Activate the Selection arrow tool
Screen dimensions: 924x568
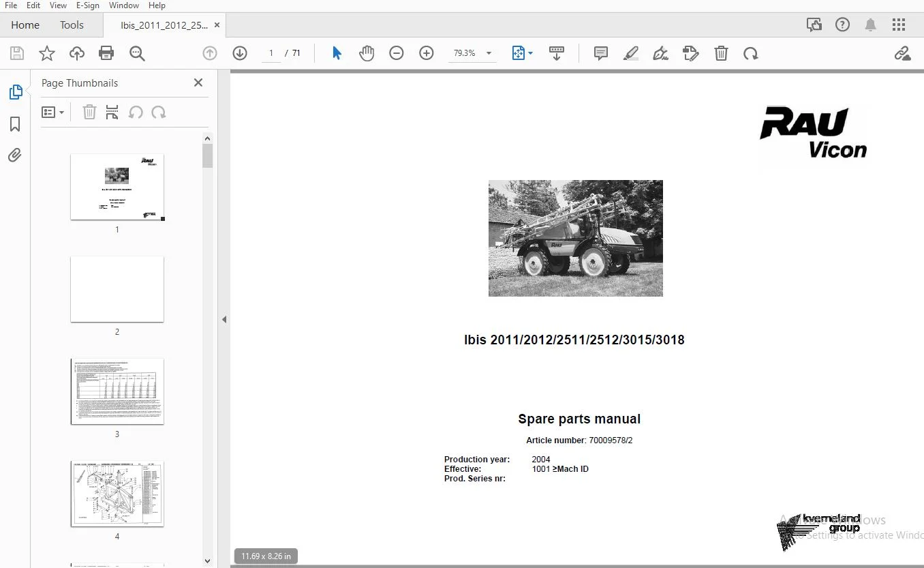pos(337,53)
